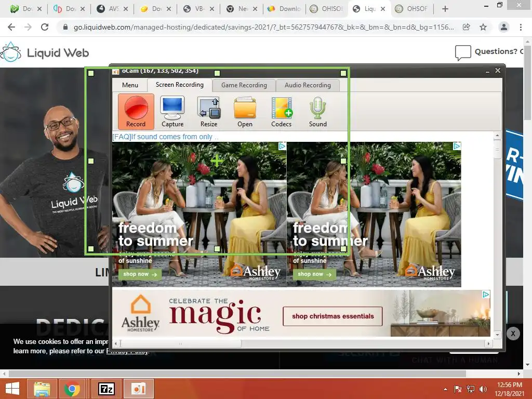The image size is (532, 399).
Task: Open File Explorer from the taskbar
Action: point(42,389)
